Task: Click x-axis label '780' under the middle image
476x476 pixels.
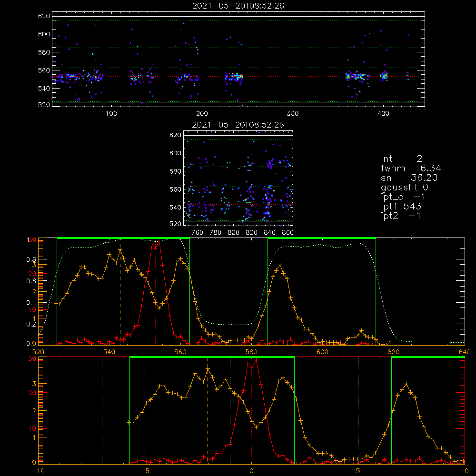Action: [x=216, y=233]
